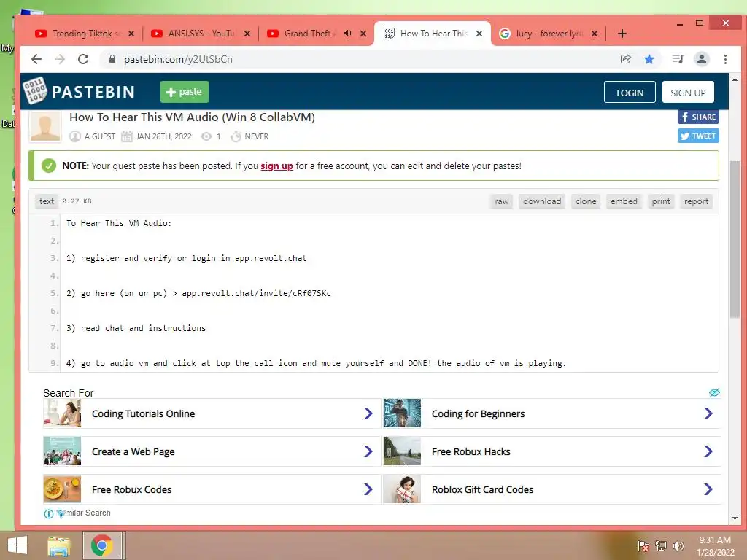The image size is (747, 560).
Task: Click the scrollbar up arrow
Action: click(x=735, y=79)
